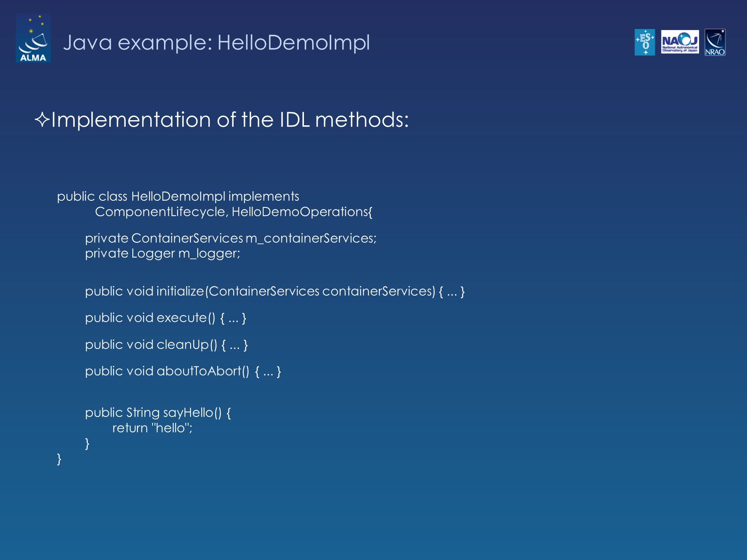Click the NRAO logo
Viewport: 747px width, 560px height.
click(x=715, y=42)
